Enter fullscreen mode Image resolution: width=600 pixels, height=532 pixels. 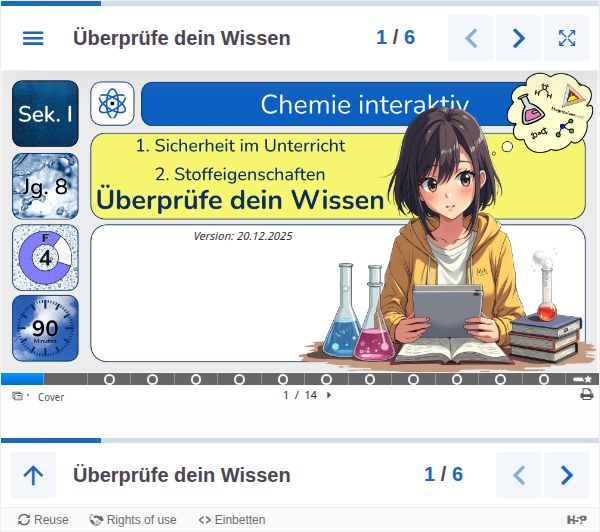click(x=567, y=38)
